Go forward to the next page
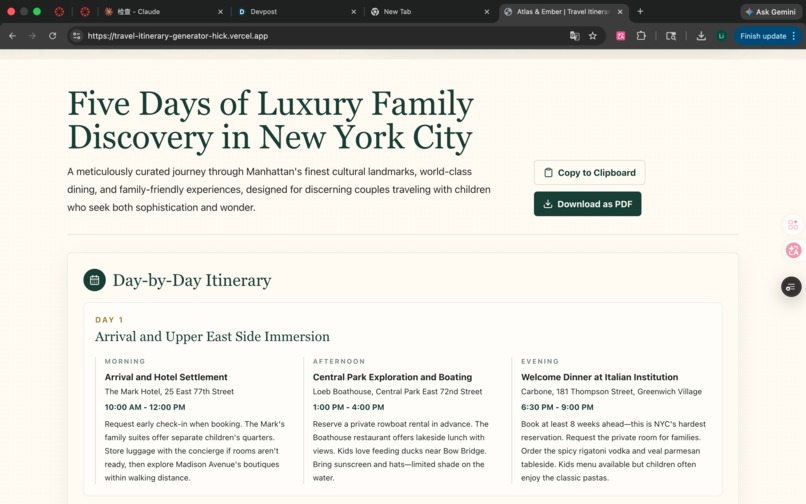 tap(32, 36)
